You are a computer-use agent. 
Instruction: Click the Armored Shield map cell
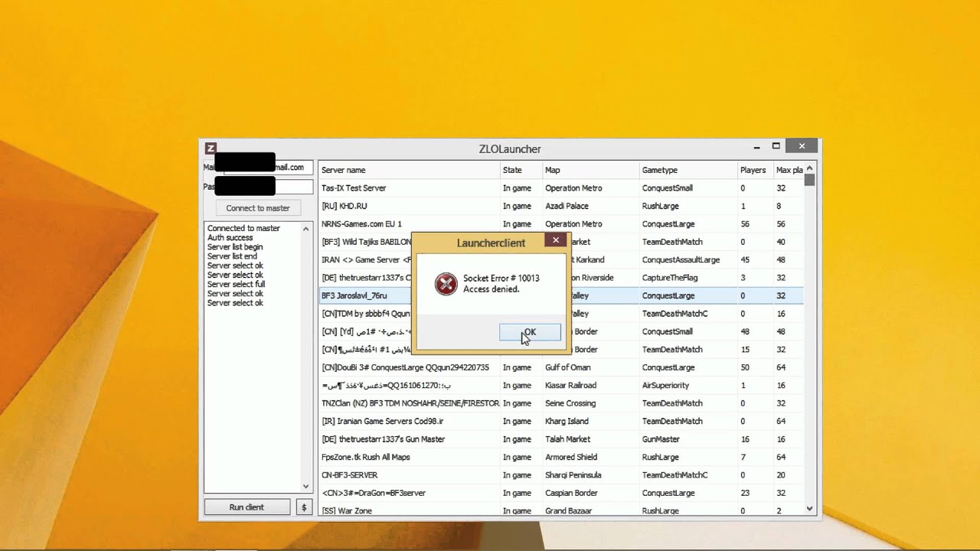pos(571,457)
